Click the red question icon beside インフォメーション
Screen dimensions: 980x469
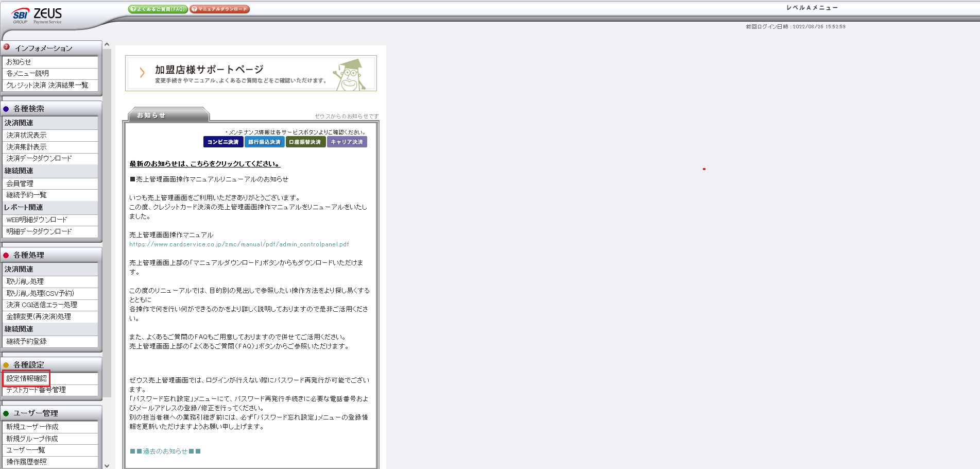(7, 47)
